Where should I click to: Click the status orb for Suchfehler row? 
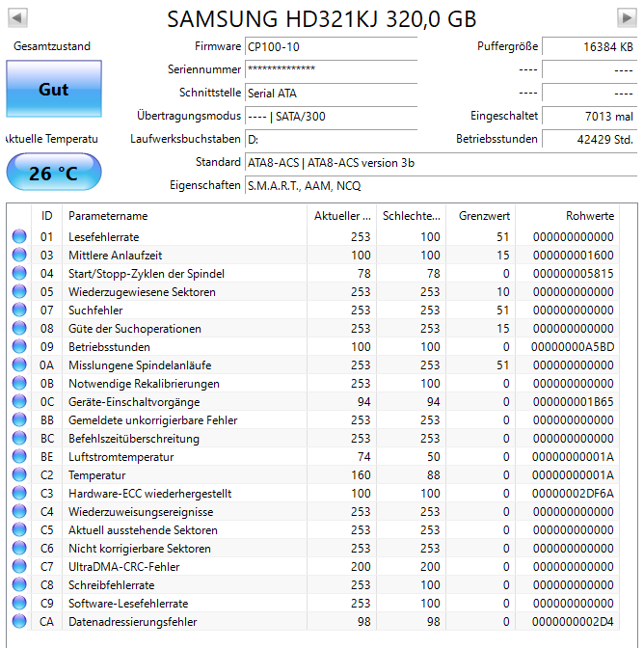pyautogui.click(x=19, y=310)
